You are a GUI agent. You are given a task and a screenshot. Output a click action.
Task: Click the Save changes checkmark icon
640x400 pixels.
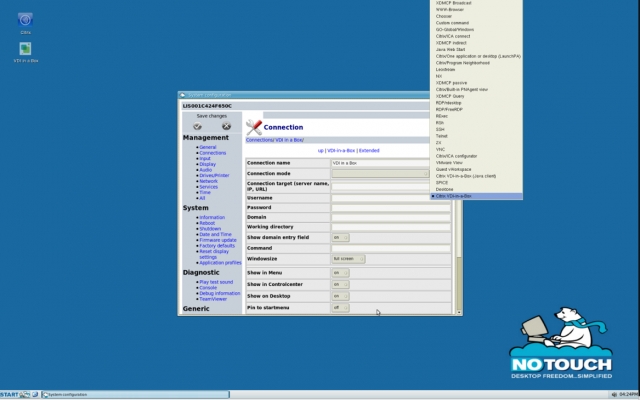click(x=199, y=126)
